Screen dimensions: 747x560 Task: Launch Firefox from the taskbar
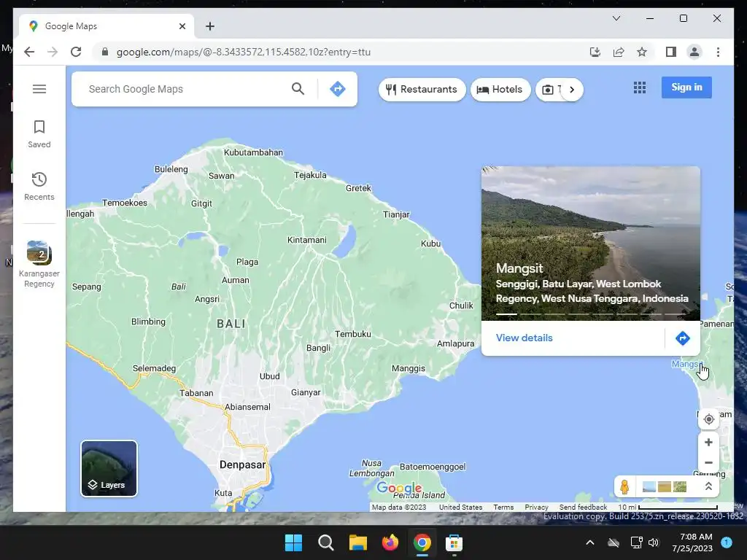coord(390,542)
